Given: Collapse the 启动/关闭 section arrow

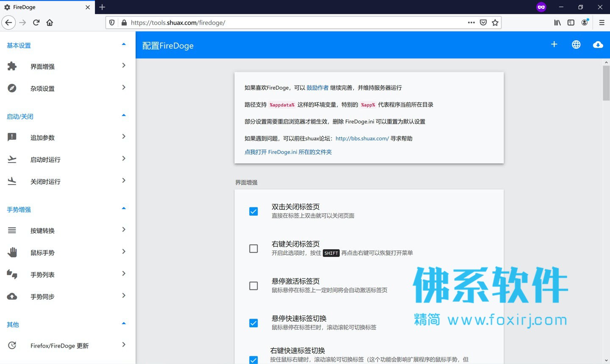Looking at the screenshot, I should click(124, 115).
